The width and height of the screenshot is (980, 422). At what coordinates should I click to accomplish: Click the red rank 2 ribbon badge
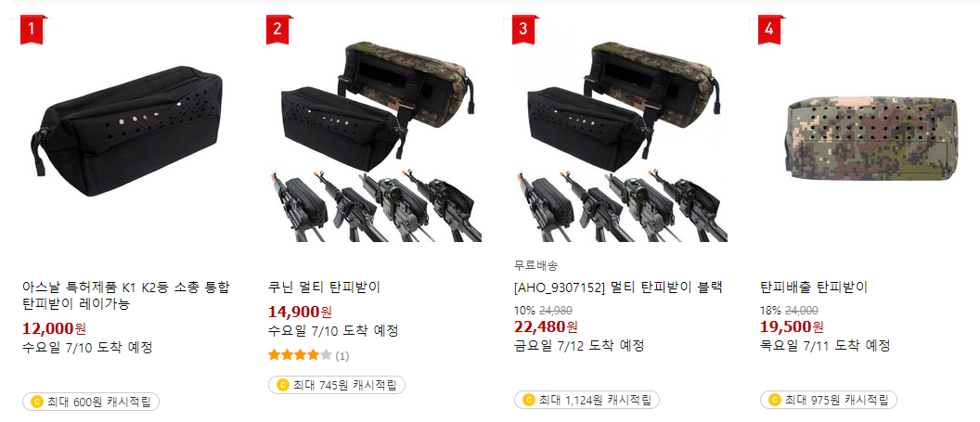[277, 30]
